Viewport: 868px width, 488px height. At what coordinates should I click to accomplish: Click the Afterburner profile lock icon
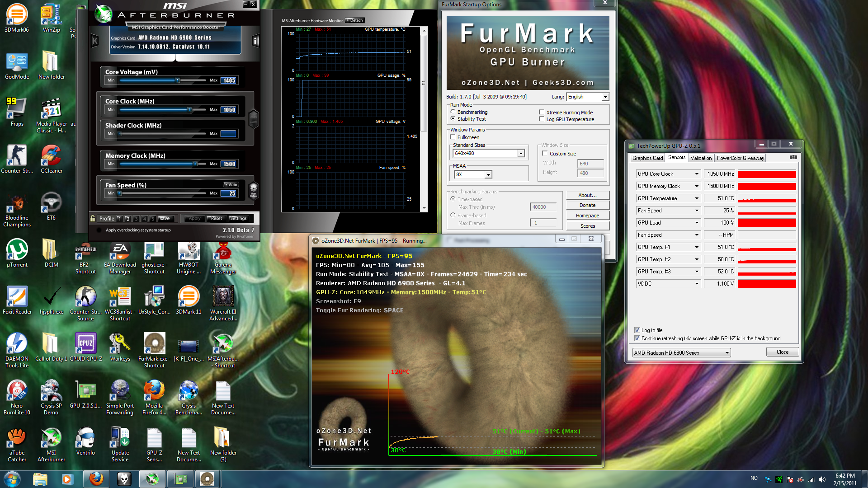93,218
